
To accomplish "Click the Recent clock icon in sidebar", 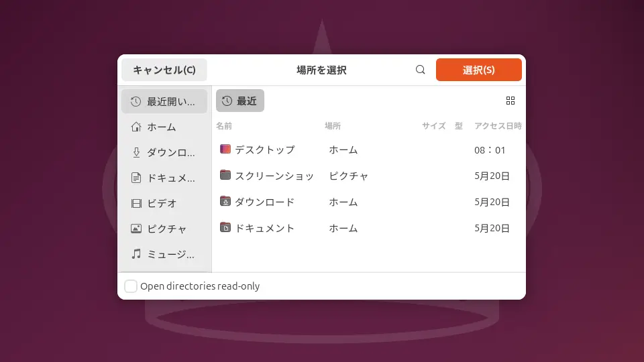I will coord(136,102).
